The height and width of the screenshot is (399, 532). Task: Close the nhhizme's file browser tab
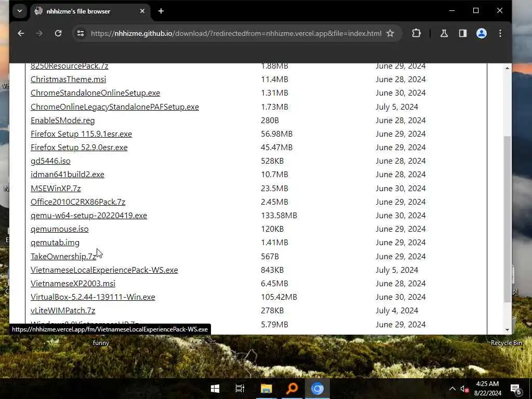(142, 11)
